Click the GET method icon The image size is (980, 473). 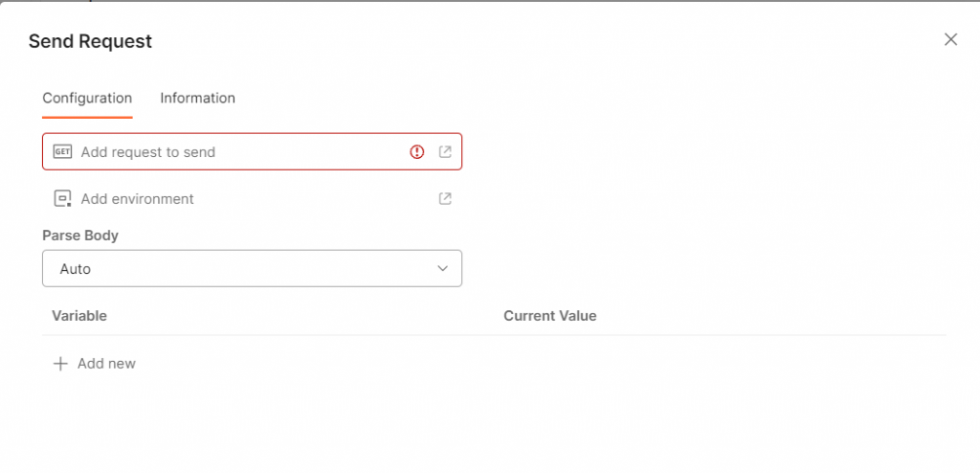[62, 151]
